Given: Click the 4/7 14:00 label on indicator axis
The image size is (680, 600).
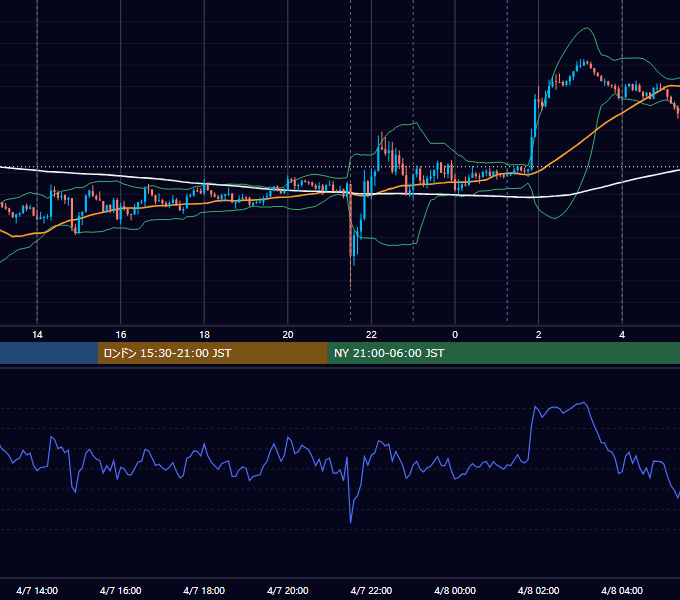Looking at the screenshot, I should (37, 590).
